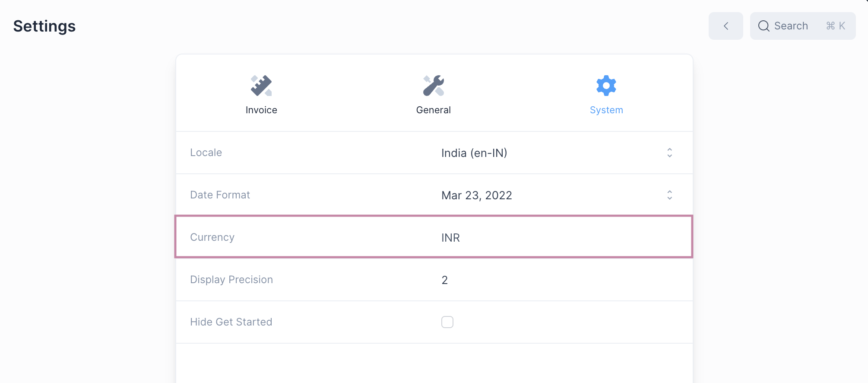
Task: Enable the Hide Get Started checkbox
Action: tap(447, 322)
